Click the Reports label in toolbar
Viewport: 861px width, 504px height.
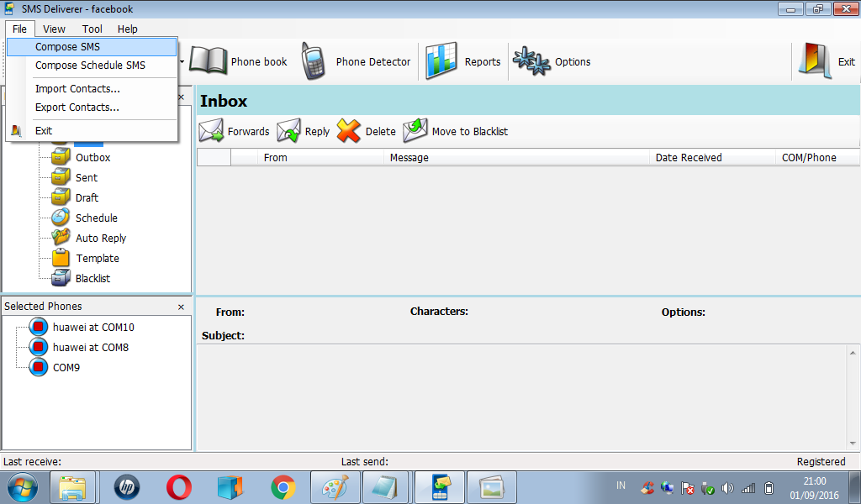(482, 62)
